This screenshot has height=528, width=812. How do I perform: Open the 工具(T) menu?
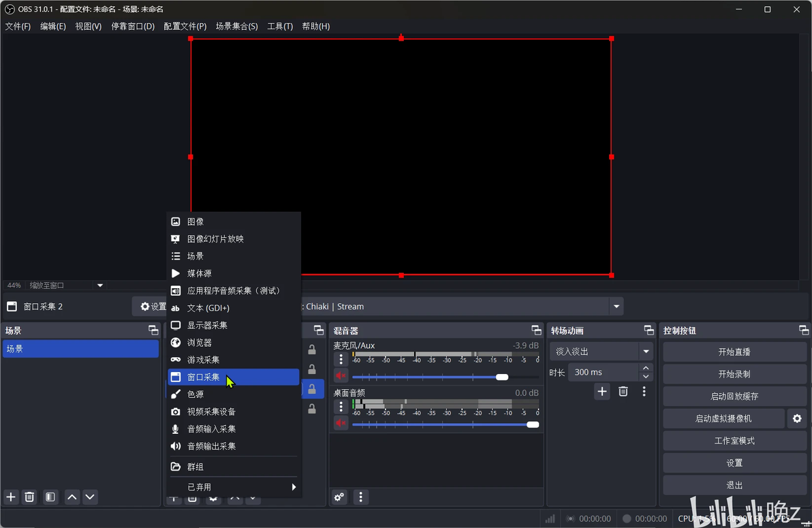280,26
